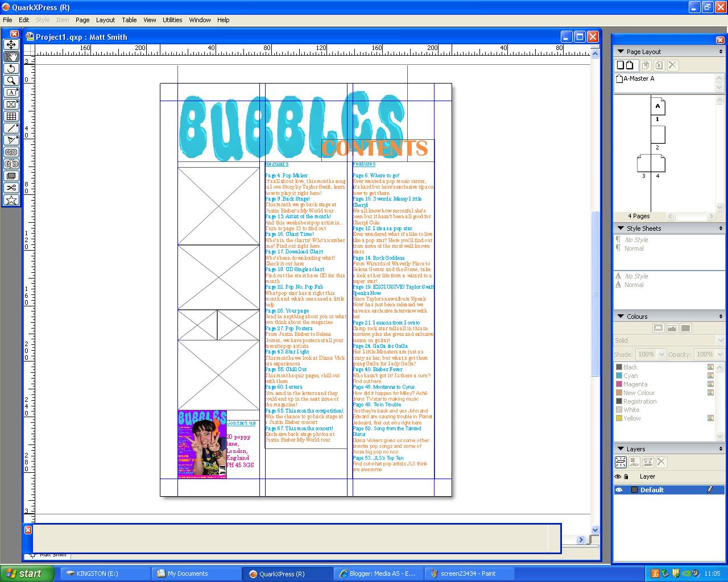Open the Layout menu
Viewport: 728px width, 582px height.
pyautogui.click(x=105, y=20)
